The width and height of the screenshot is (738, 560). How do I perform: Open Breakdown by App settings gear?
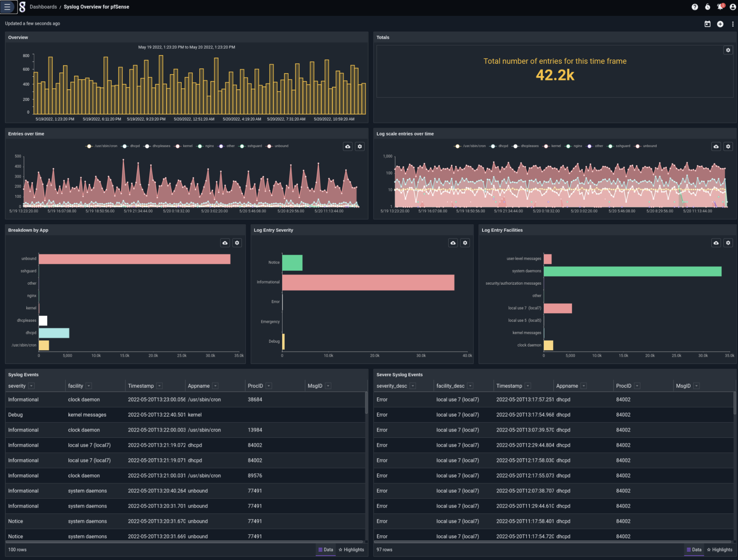[x=237, y=243]
